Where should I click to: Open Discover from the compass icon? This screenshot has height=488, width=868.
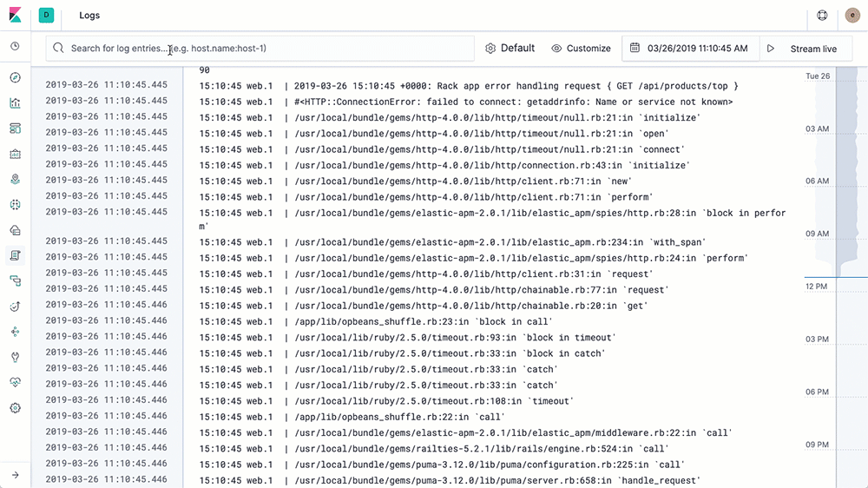pyautogui.click(x=15, y=78)
